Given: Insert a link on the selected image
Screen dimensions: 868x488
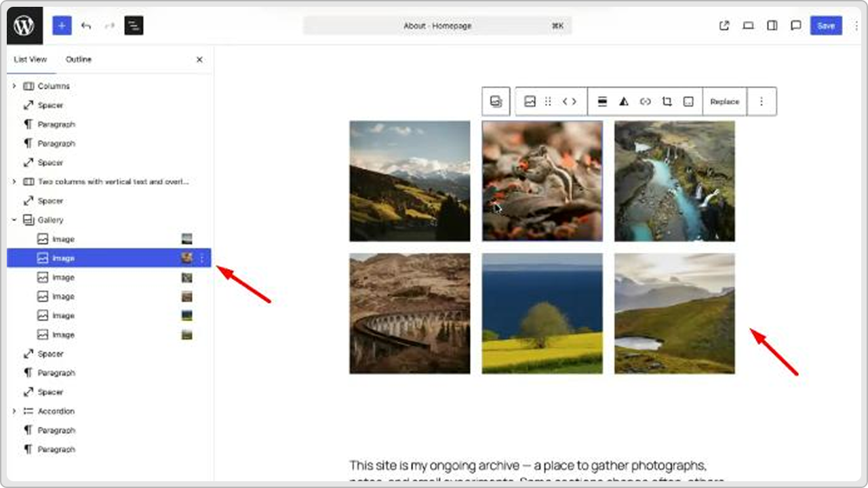Looking at the screenshot, I should [645, 101].
